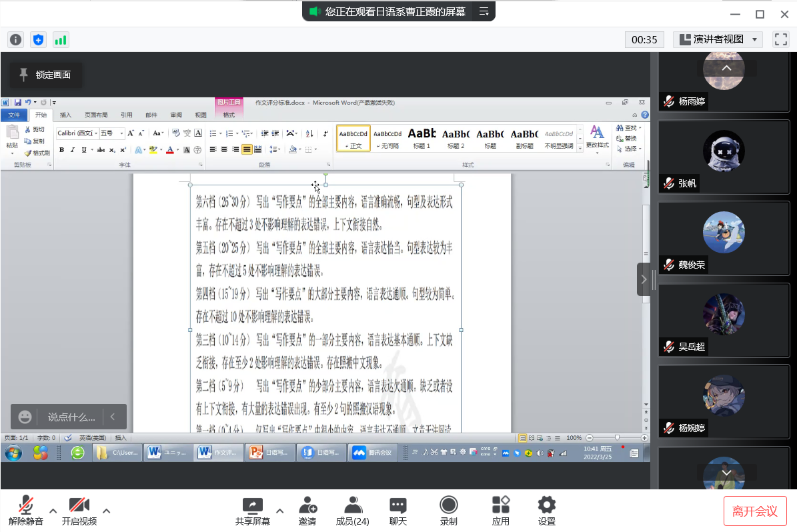Click the meeting info icon
The image size is (797, 532).
15,40
